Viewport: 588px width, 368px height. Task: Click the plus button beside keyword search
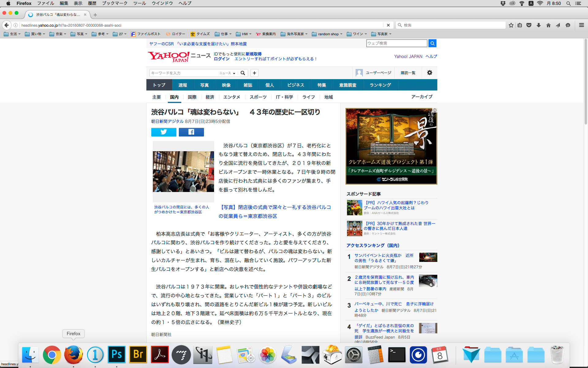pyautogui.click(x=254, y=73)
